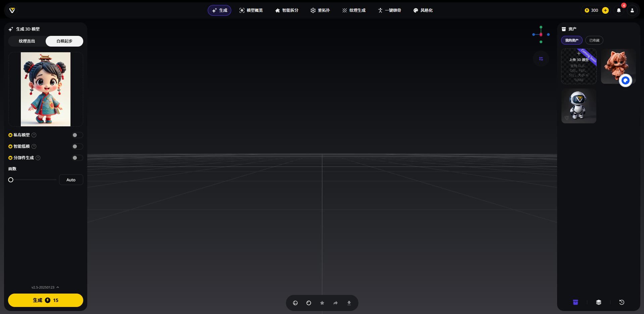Open the user account avatar menu

click(632, 10)
